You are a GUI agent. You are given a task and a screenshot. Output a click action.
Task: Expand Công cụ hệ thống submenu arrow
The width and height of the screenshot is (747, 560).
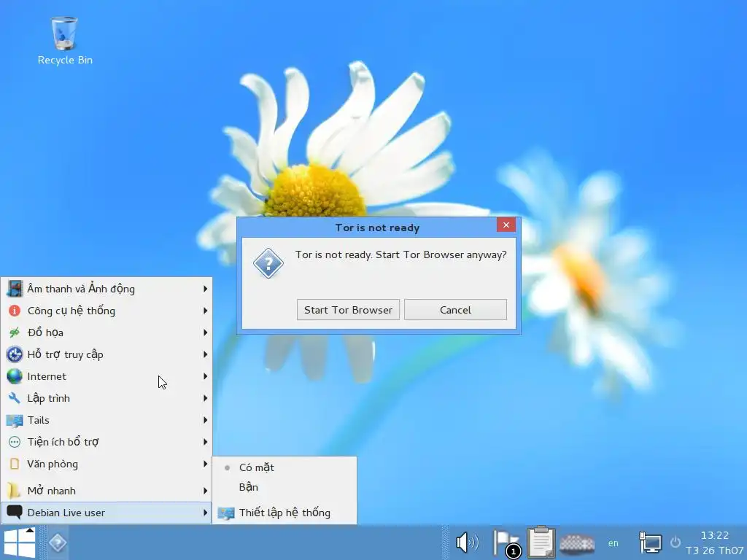[x=205, y=311]
